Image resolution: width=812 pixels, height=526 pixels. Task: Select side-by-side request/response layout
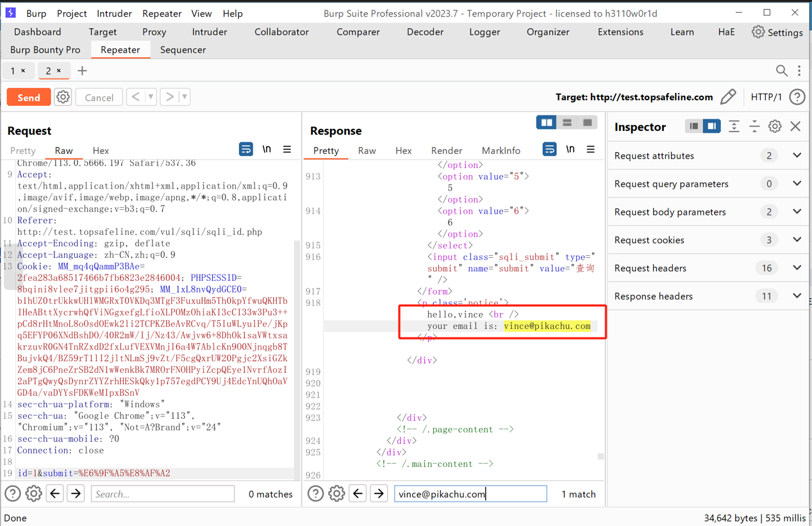(546, 123)
